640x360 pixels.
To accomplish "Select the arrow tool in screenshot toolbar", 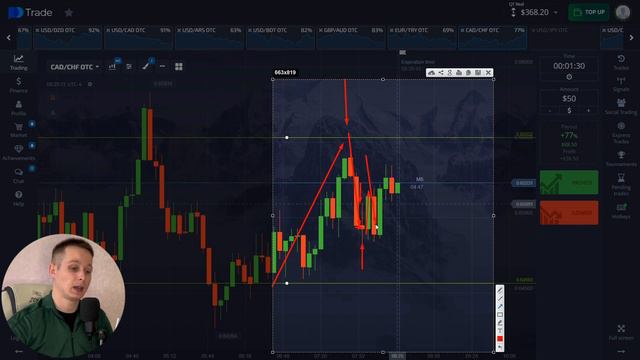I will click(x=500, y=307).
